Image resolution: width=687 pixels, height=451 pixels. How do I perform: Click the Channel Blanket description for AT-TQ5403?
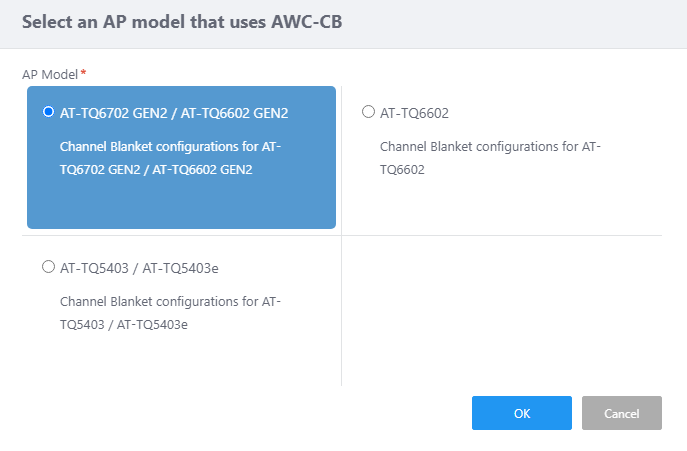pos(170,312)
